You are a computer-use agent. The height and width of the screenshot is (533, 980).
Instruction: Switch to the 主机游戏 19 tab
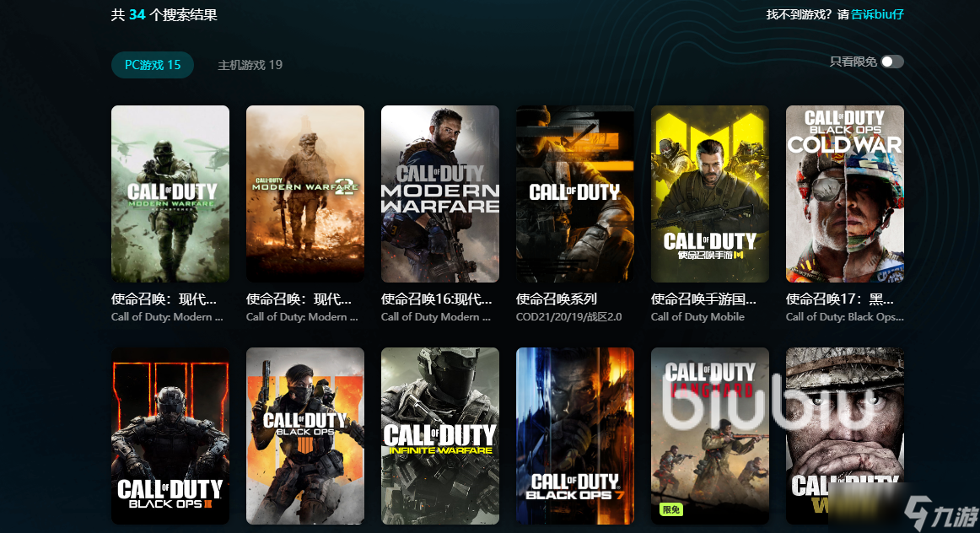pos(250,65)
